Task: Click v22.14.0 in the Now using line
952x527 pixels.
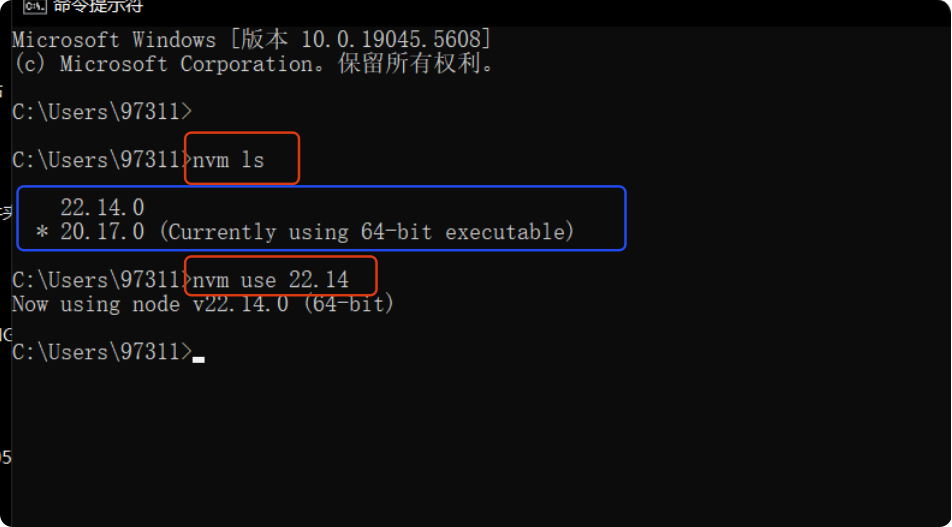Action: pyautogui.click(x=240, y=304)
